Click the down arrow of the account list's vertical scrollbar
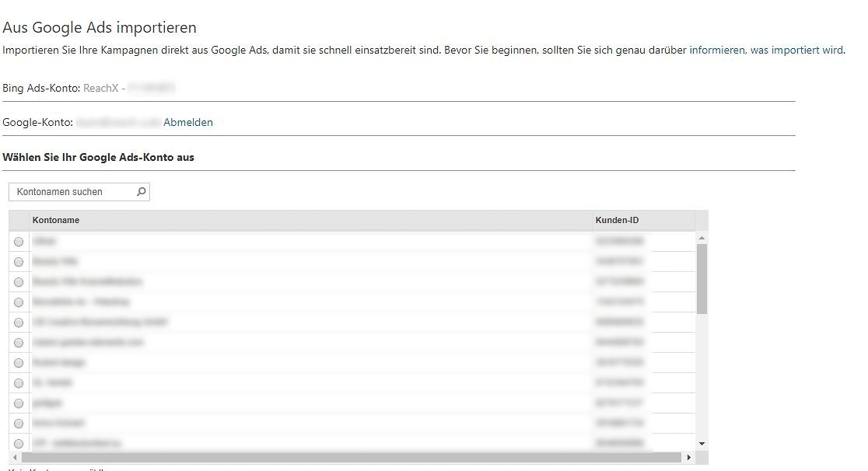The width and height of the screenshot is (868, 471). (702, 443)
